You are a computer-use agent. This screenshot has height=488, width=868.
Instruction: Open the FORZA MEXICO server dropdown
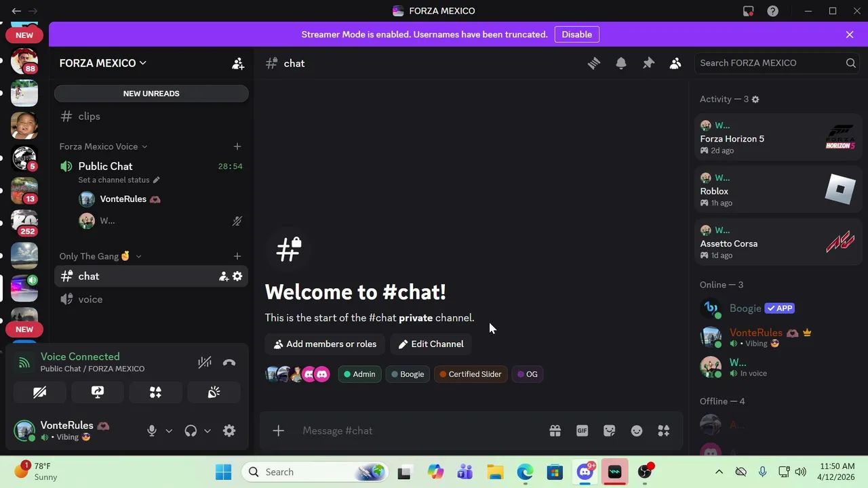click(x=103, y=63)
